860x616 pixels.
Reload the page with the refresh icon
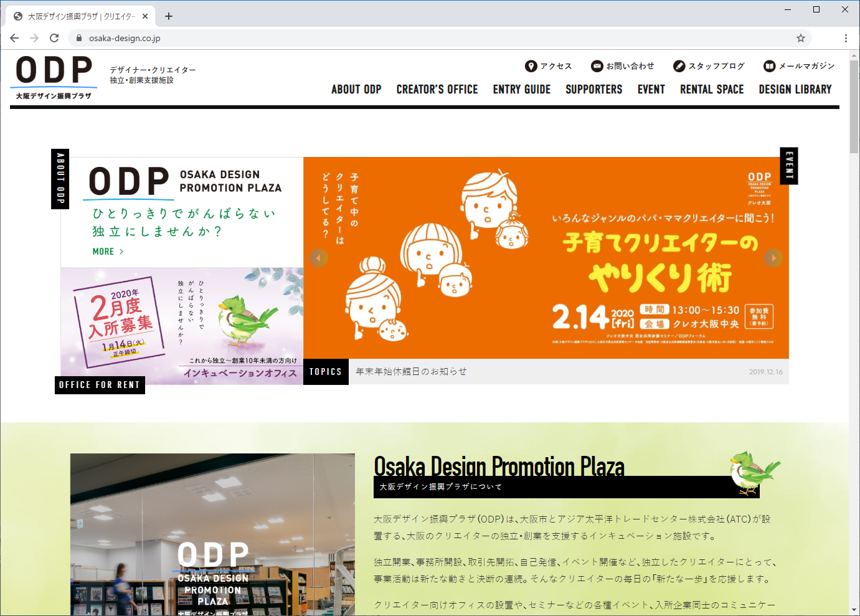point(54,38)
